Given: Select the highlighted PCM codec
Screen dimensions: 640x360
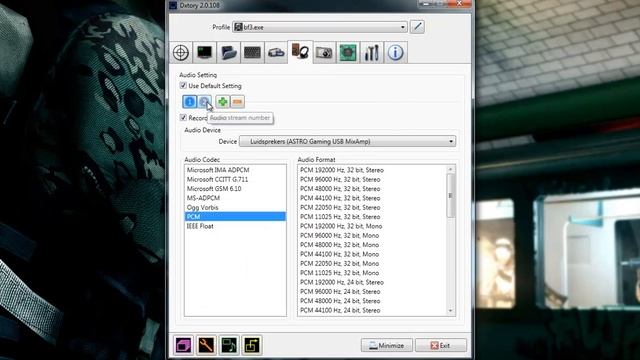Looking at the screenshot, I should (235, 216).
